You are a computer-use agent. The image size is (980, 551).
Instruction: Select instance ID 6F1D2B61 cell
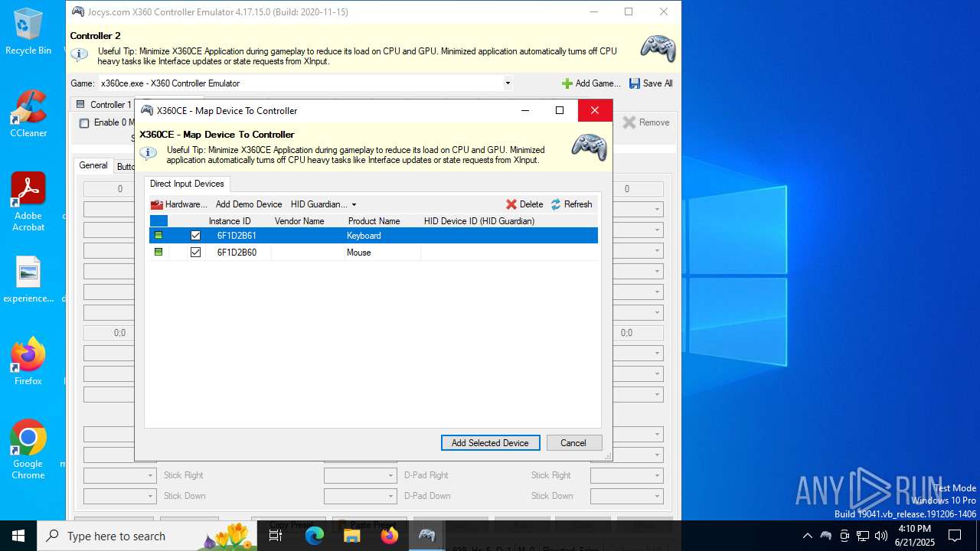coord(237,236)
